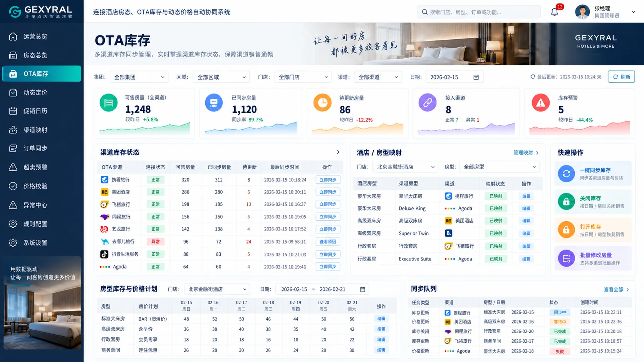The image size is (644, 362).
Task: Expand the 张经理 user menu arrow
Action: point(633,12)
